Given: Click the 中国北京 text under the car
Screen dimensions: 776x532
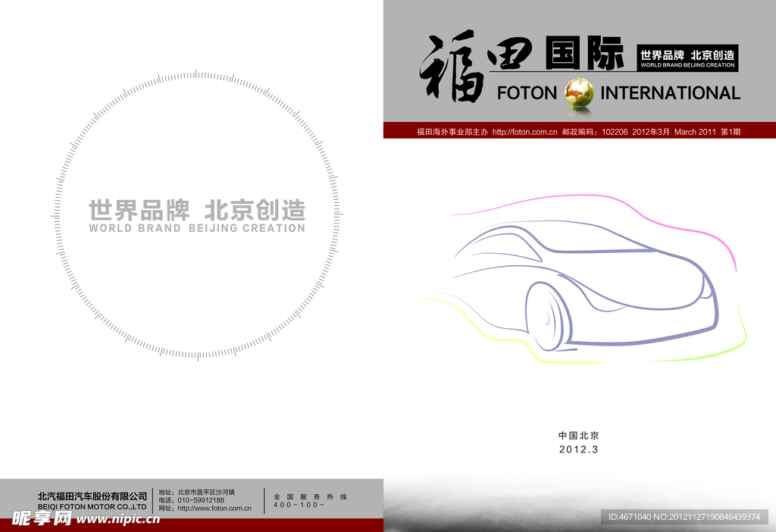Looking at the screenshot, I should [578, 436].
